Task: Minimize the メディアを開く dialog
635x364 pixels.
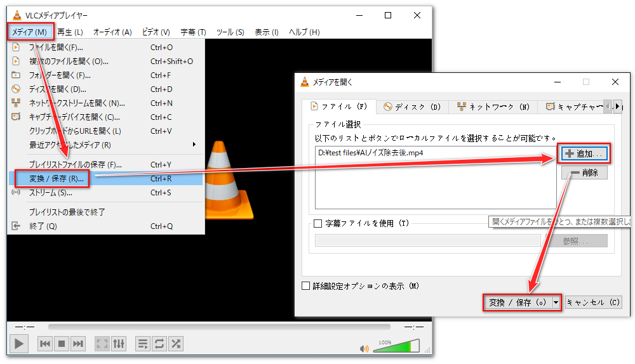Action: 558,82
